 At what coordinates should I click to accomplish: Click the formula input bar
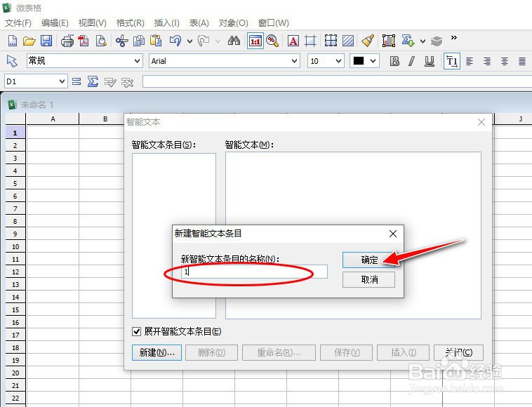tap(338, 81)
